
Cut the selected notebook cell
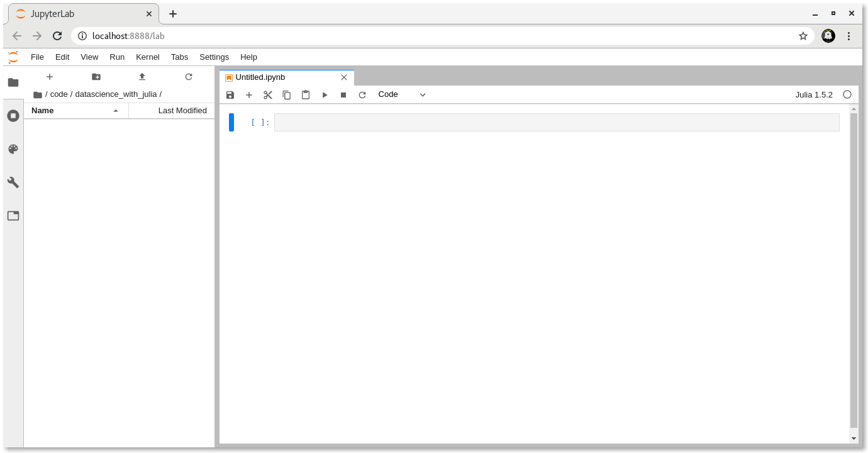pyautogui.click(x=268, y=94)
